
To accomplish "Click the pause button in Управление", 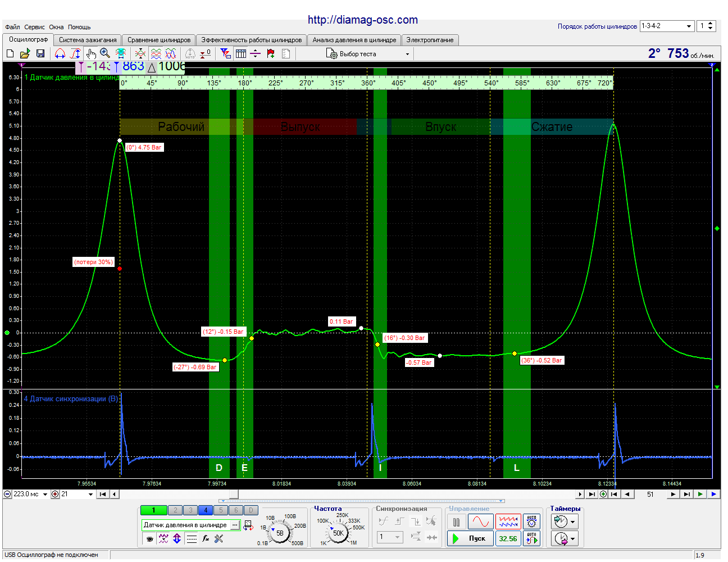I will pos(456,522).
